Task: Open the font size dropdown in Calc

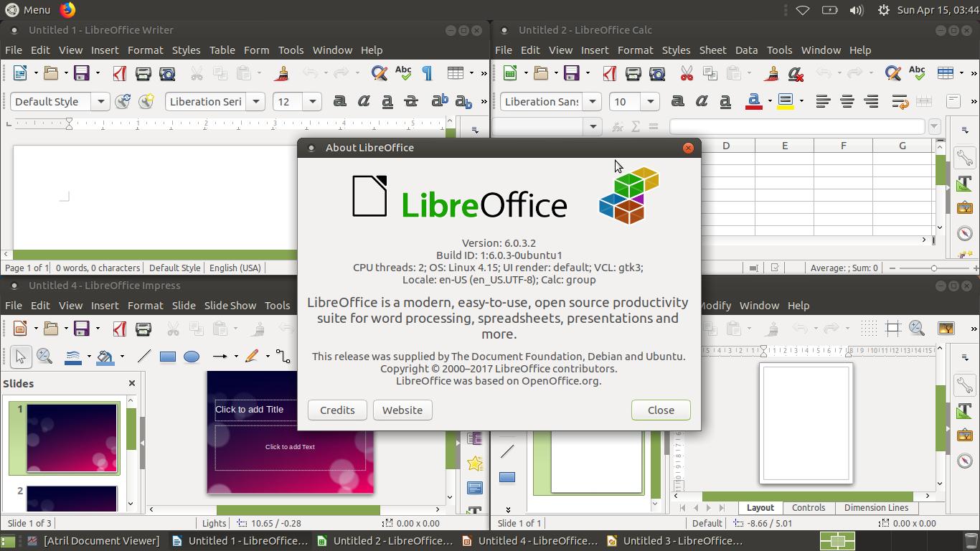Action: coord(650,101)
